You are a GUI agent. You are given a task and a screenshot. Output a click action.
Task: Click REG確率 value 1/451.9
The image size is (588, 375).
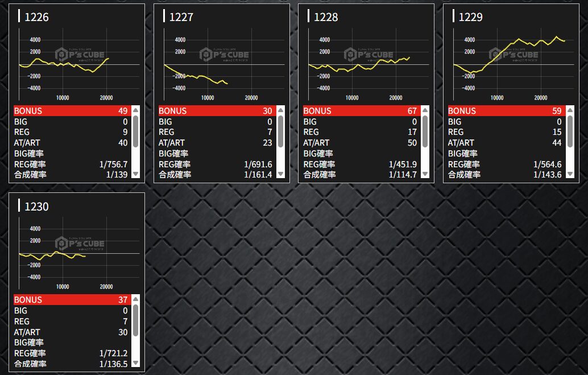pyautogui.click(x=403, y=164)
